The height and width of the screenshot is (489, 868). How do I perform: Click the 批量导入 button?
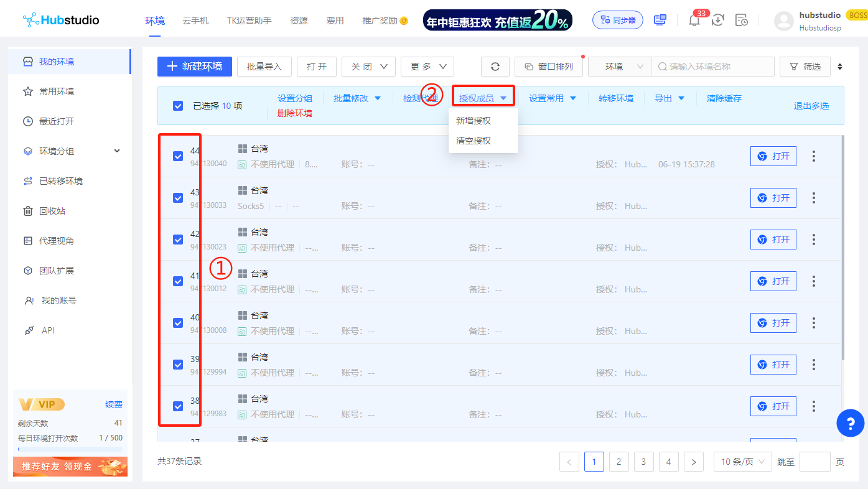click(264, 67)
